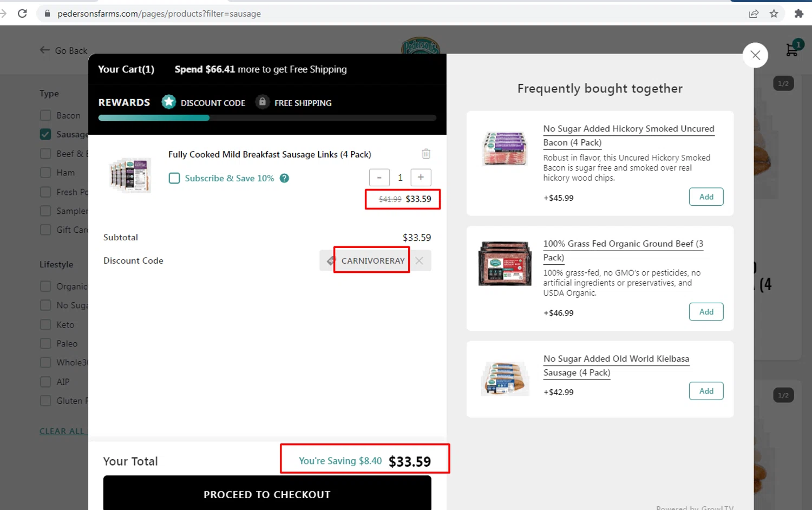This screenshot has width=812, height=510.
Task: Remove the CARNIVORERAY discount code
Action: pos(420,260)
